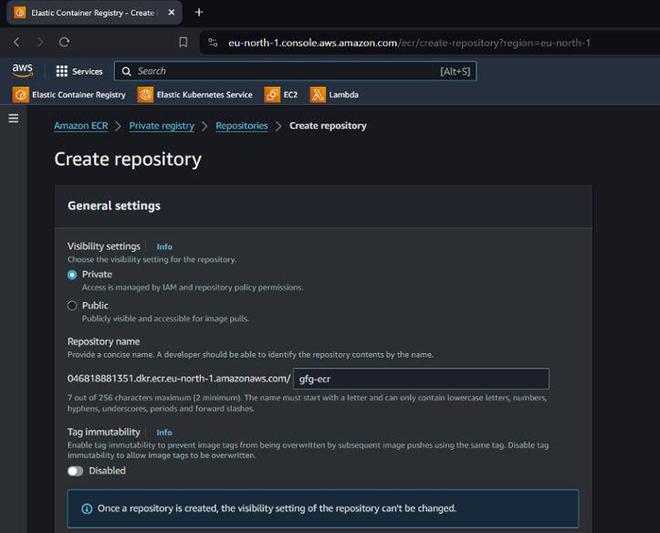Click the info icon in the visibility notice
Image resolution: width=660 pixels, height=533 pixels.
[x=87, y=509]
